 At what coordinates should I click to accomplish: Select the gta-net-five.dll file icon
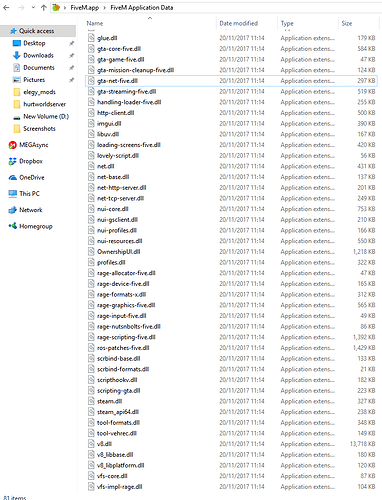(91, 80)
